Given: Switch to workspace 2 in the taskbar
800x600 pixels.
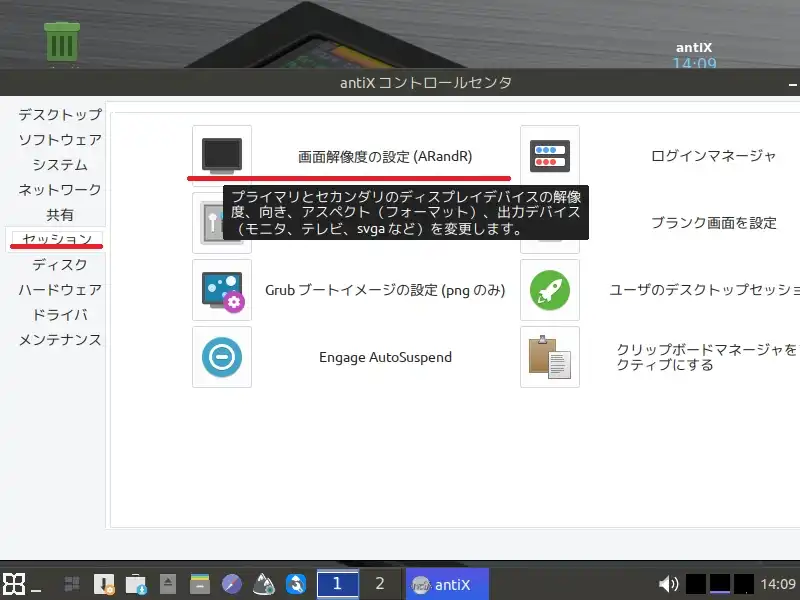Looking at the screenshot, I should click(379, 583).
